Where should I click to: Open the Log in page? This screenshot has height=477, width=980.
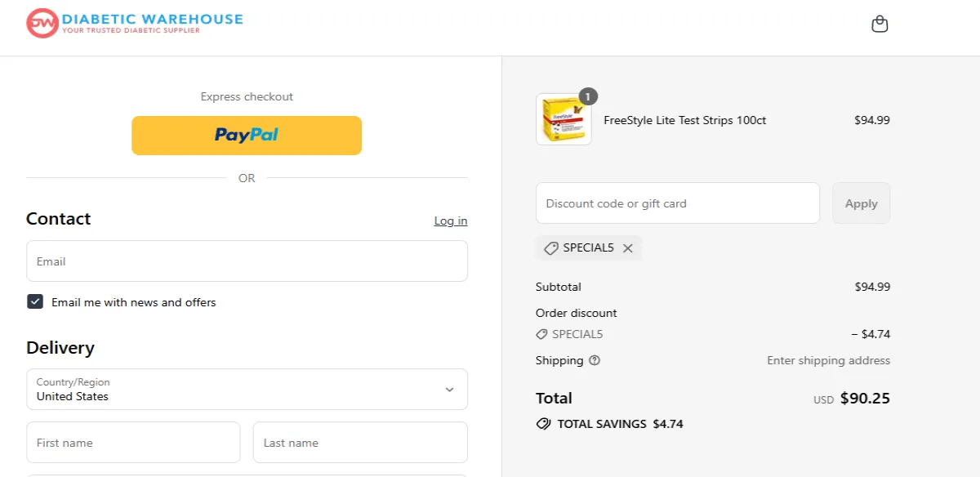coord(450,221)
